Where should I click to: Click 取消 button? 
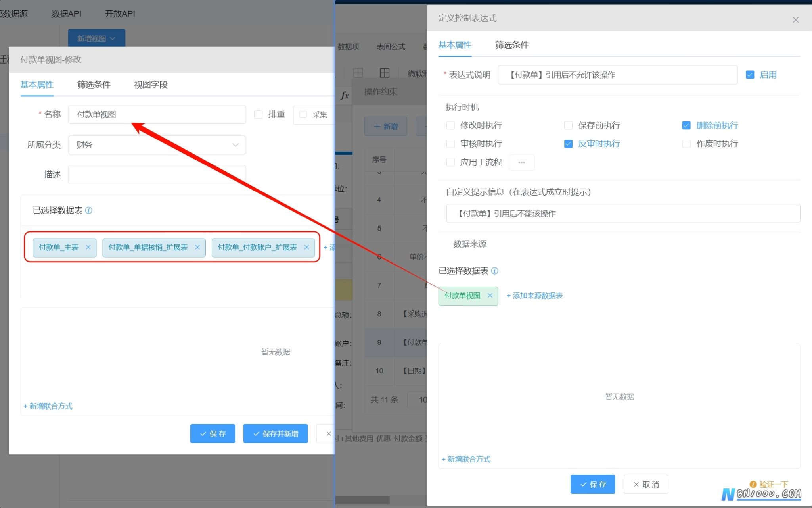tap(646, 484)
